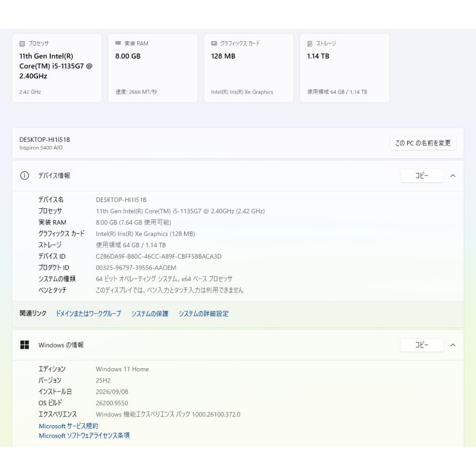Select edition value Windows 11 Home
Viewport: 476px width, 476px height.
(x=122, y=369)
